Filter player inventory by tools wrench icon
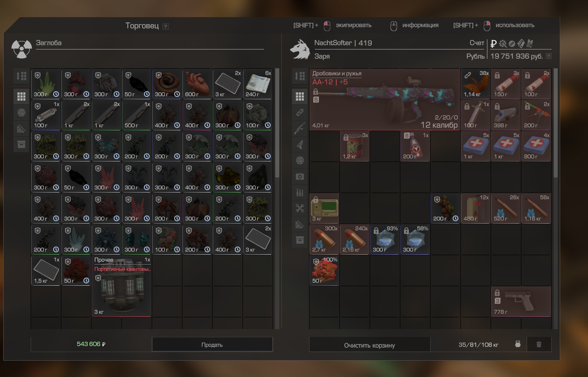Viewport: 588px width, 377px height. [x=300, y=208]
